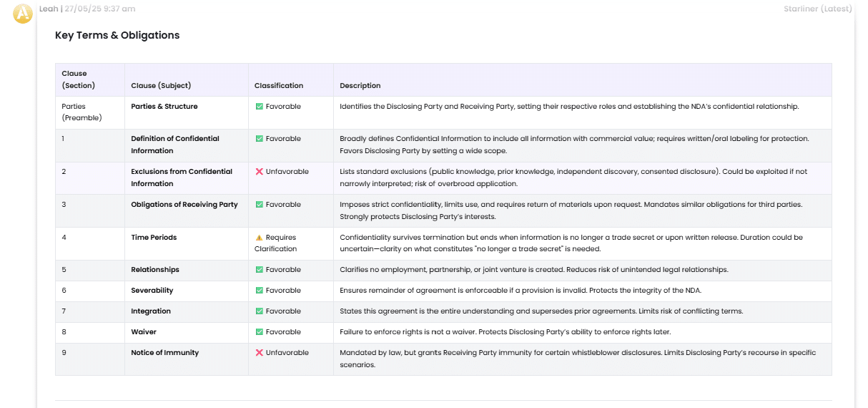Click description starting 'Lists standard exclusions'
868x408 pixels.
click(x=573, y=178)
